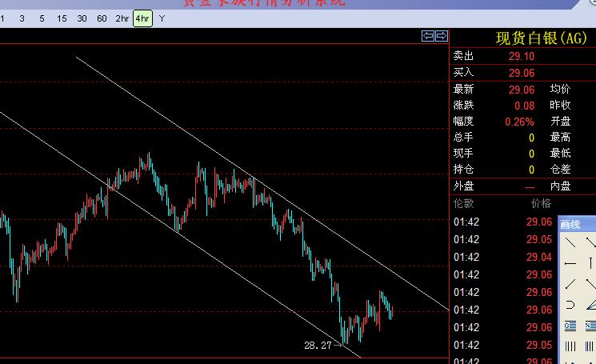This screenshot has width=596, height=364.
Task: Open the 2hr period chart
Action: point(122,18)
